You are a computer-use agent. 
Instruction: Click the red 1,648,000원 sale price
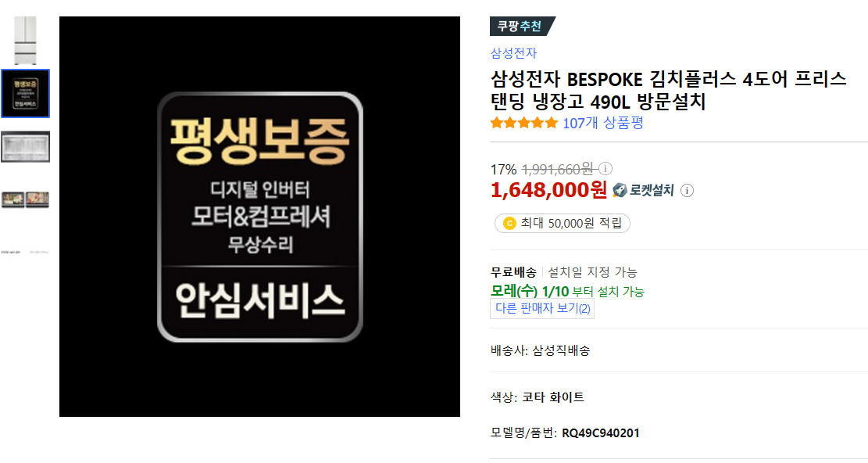(548, 190)
